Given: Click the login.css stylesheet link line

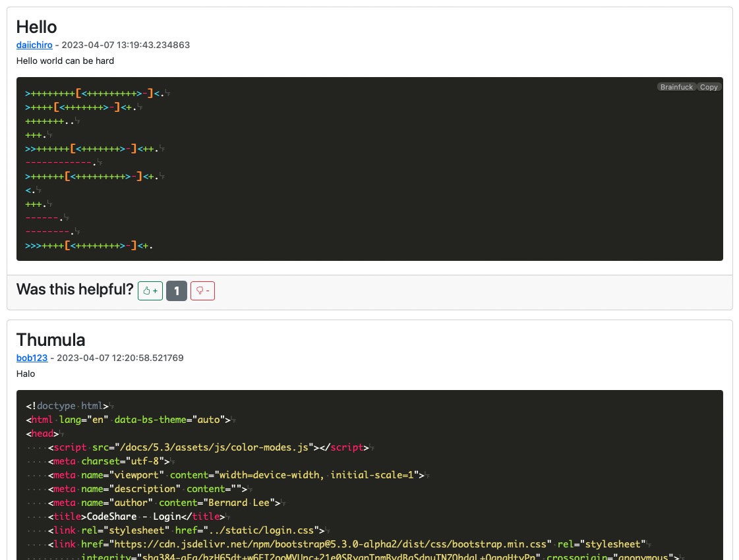Looking at the screenshot, I should click(186, 530).
